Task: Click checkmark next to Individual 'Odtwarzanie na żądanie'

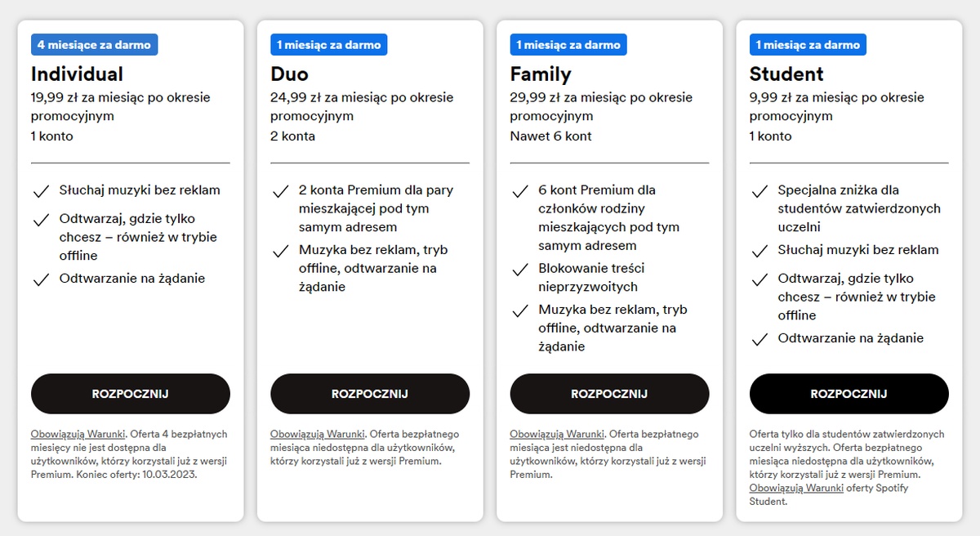Action: pos(41,280)
